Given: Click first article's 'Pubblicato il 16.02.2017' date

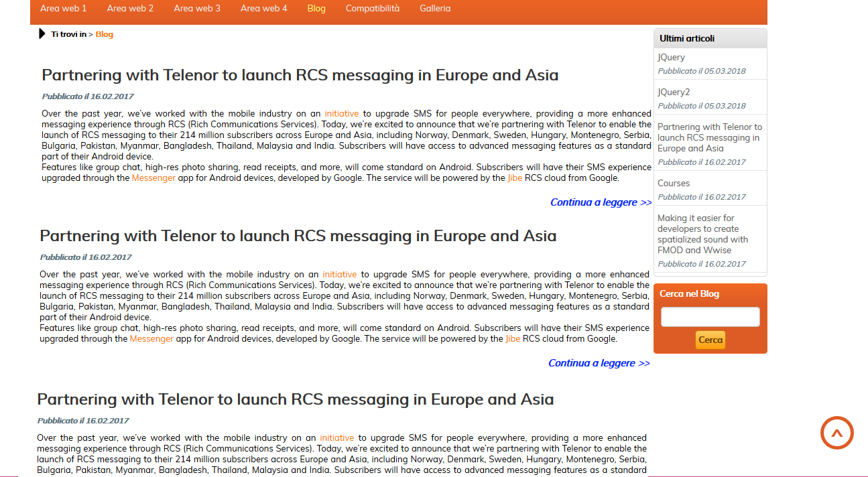Looking at the screenshot, I should [x=88, y=96].
